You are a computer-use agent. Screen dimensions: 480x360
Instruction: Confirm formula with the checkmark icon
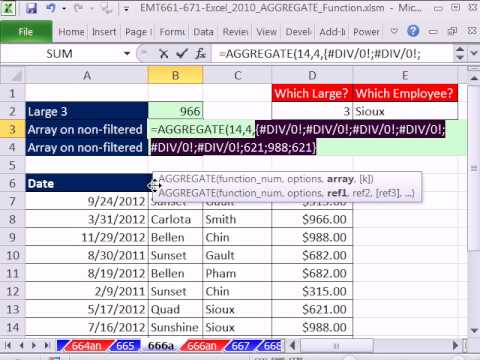coord(182,53)
